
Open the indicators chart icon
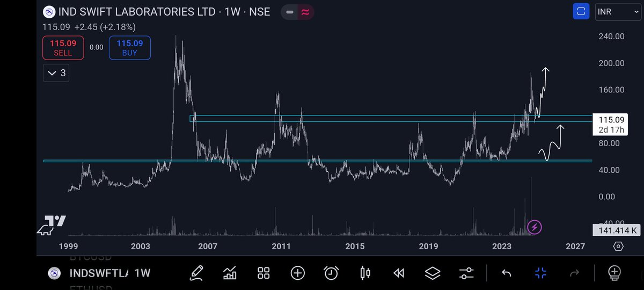[x=230, y=273]
